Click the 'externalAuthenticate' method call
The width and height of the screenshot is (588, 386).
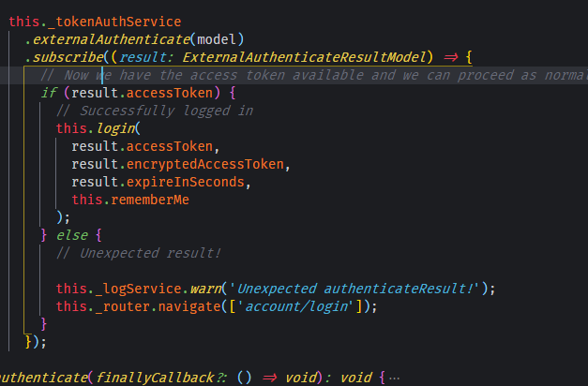[111, 39]
